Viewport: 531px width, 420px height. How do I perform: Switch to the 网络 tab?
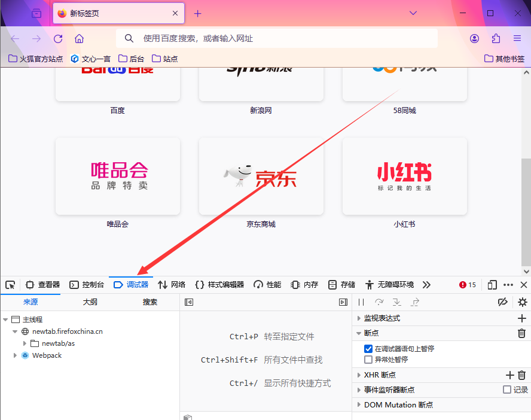172,285
